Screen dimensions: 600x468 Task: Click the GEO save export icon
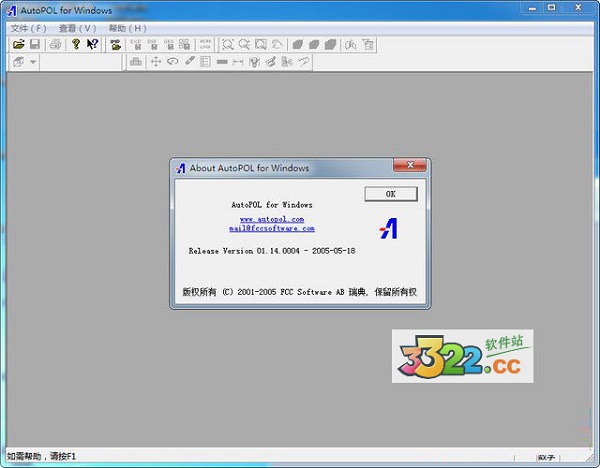(x=169, y=44)
